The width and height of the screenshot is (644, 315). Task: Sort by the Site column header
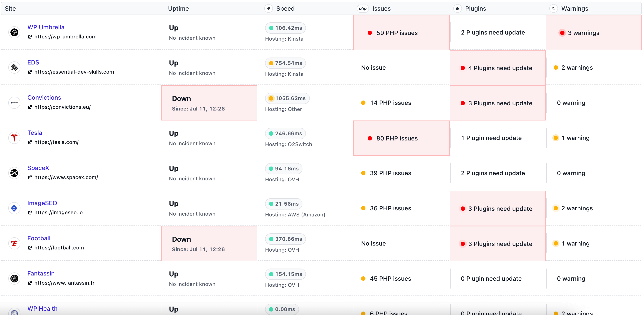click(10, 8)
